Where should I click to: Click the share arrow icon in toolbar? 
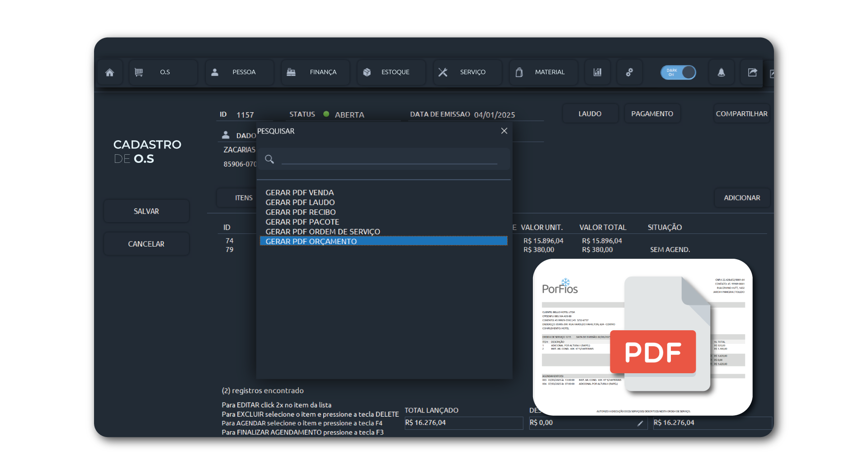(x=752, y=72)
